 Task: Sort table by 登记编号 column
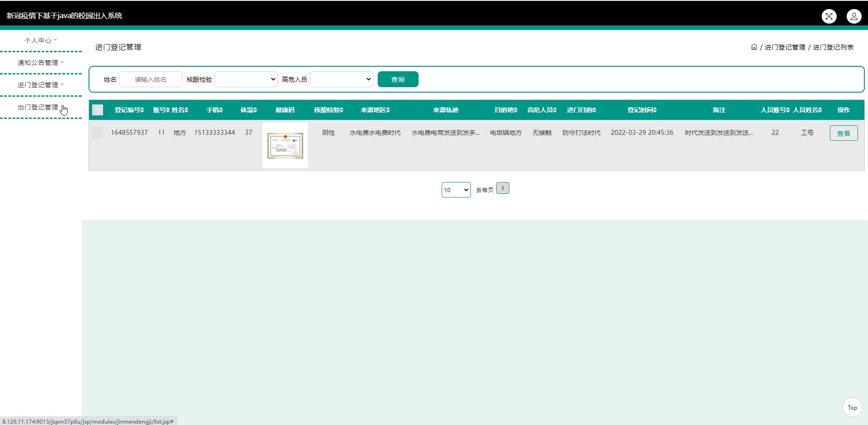[129, 110]
